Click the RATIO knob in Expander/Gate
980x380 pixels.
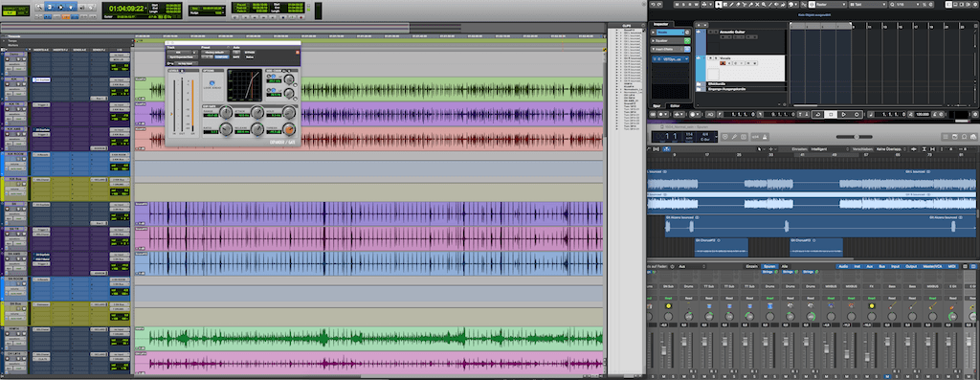click(226, 129)
